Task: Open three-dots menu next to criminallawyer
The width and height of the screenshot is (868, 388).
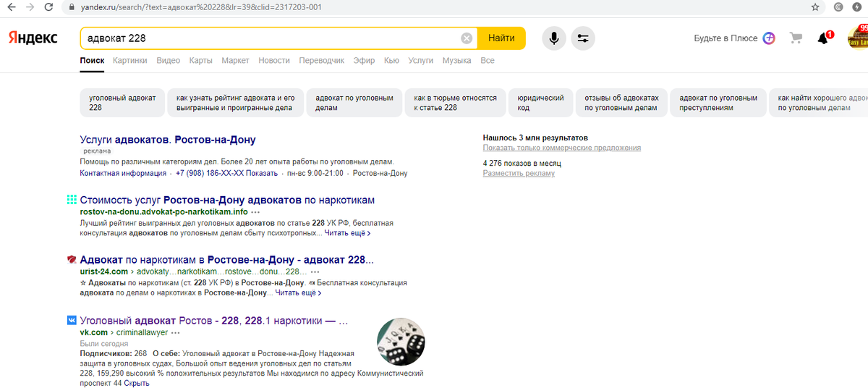Action: 176,332
